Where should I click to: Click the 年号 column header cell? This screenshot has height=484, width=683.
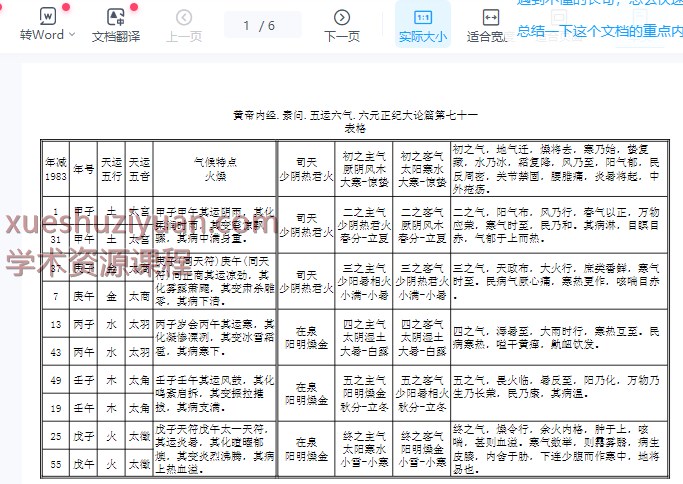point(84,168)
